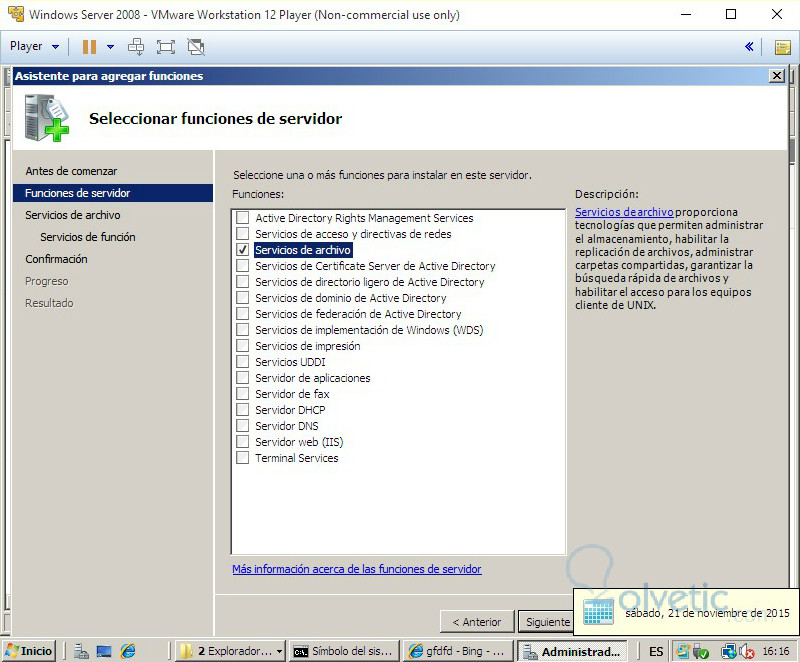Change ES language indicator in tray

pos(656,652)
